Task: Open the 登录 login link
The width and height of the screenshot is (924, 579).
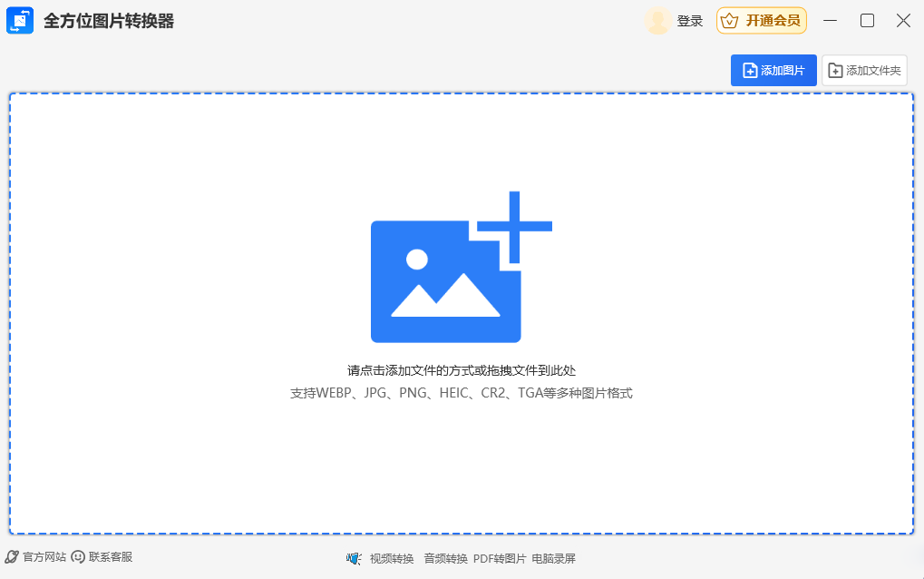Action: tap(690, 21)
